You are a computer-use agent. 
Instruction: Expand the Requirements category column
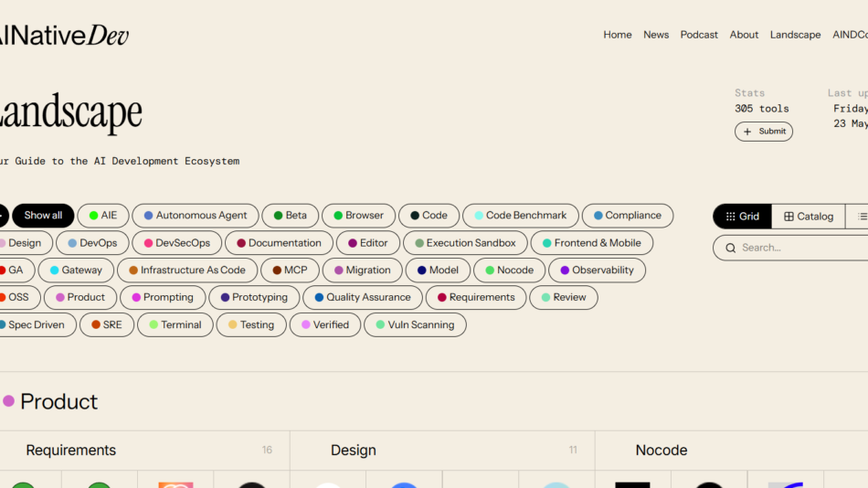click(x=71, y=451)
